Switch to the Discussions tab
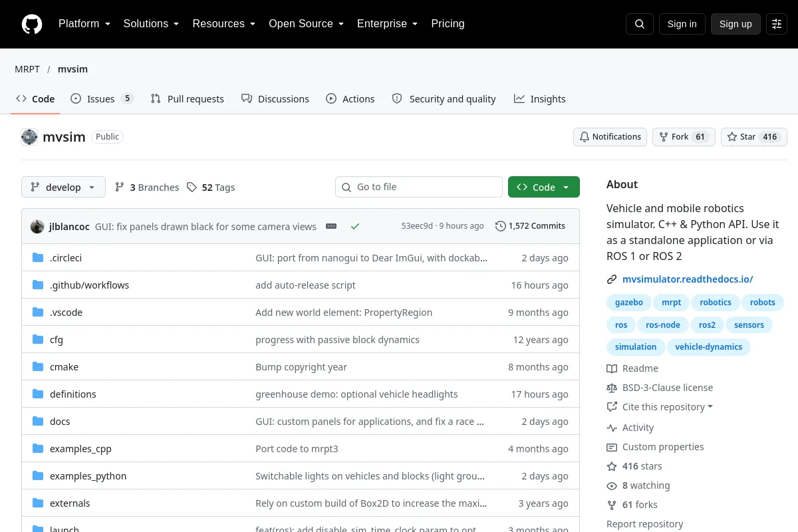This screenshot has width=798, height=532. point(275,98)
